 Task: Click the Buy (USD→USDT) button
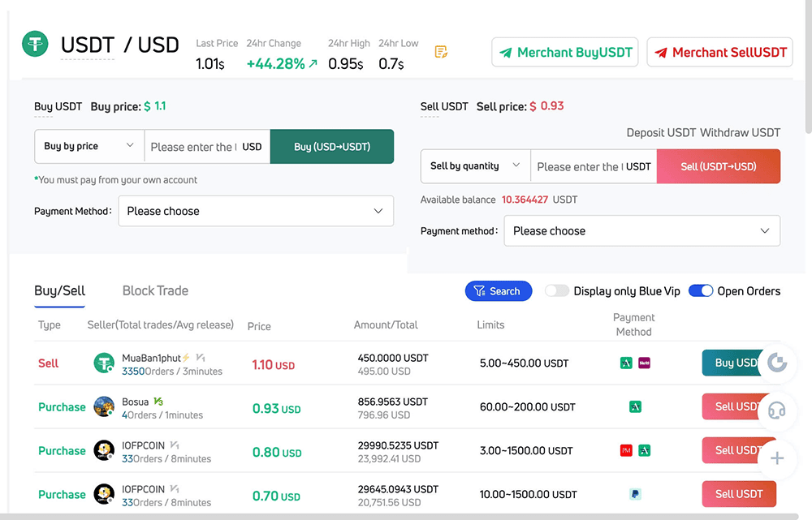[x=332, y=147]
